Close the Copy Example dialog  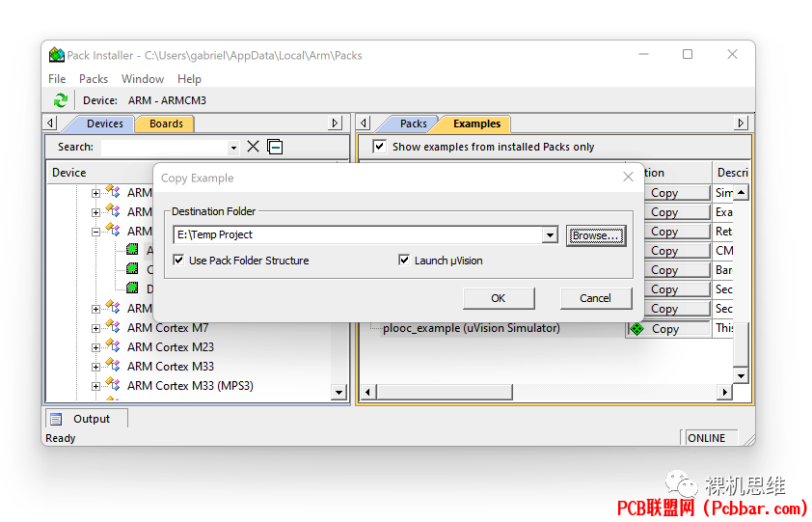tap(628, 178)
